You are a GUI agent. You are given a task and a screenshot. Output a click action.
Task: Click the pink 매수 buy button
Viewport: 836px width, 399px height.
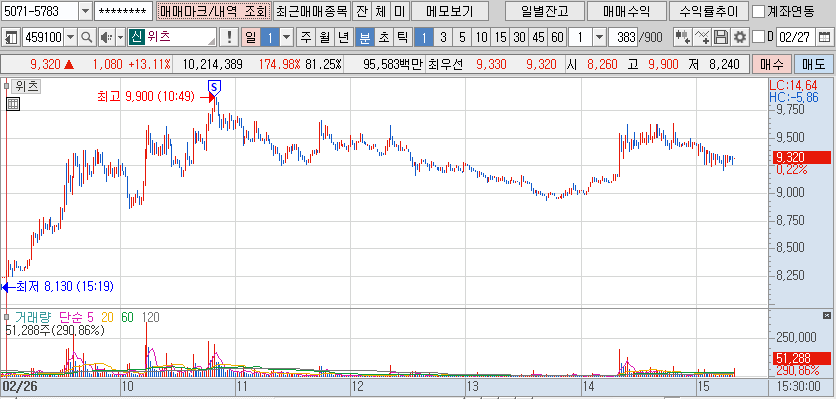tap(771, 65)
